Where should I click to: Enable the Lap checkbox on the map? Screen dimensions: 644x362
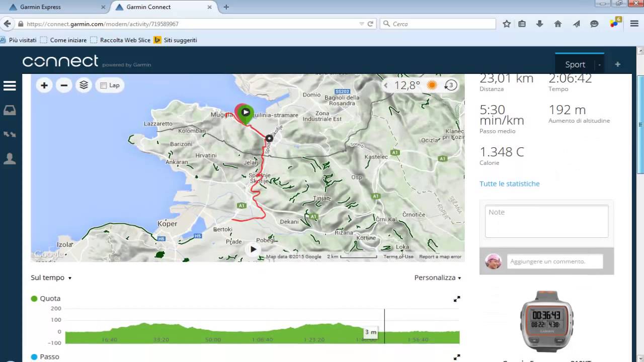point(104,85)
